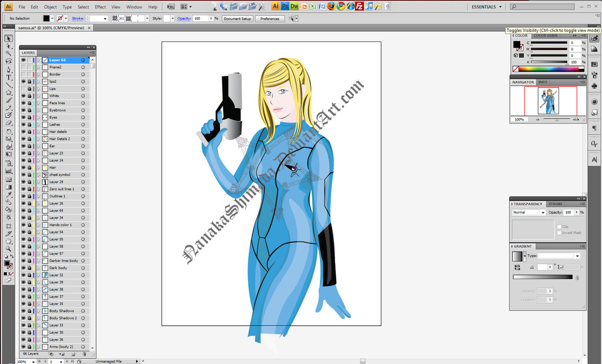Select the Pencil tool

pos(8,108)
